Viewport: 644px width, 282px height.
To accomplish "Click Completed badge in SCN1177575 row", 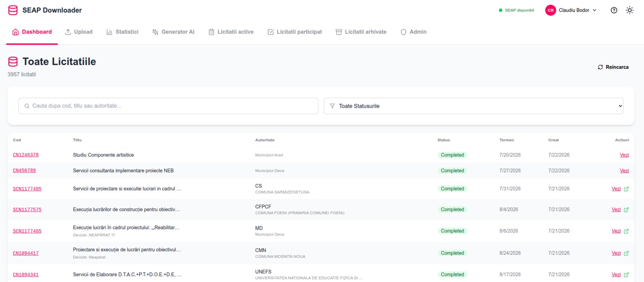I will pyautogui.click(x=452, y=210).
